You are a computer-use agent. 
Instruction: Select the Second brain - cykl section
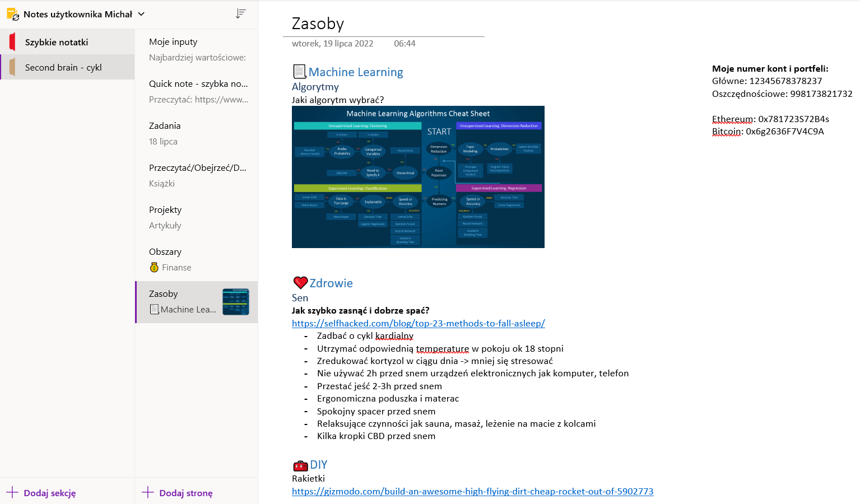coord(67,67)
